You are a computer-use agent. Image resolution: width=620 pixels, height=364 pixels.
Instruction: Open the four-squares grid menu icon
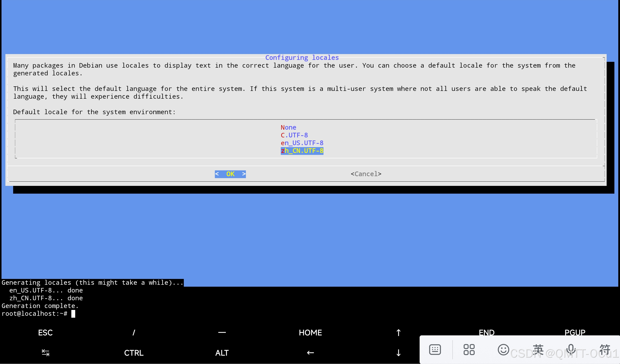tap(469, 350)
